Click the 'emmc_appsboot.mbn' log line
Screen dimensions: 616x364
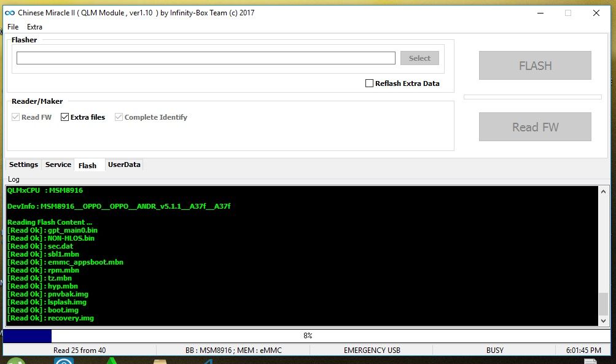coord(65,262)
